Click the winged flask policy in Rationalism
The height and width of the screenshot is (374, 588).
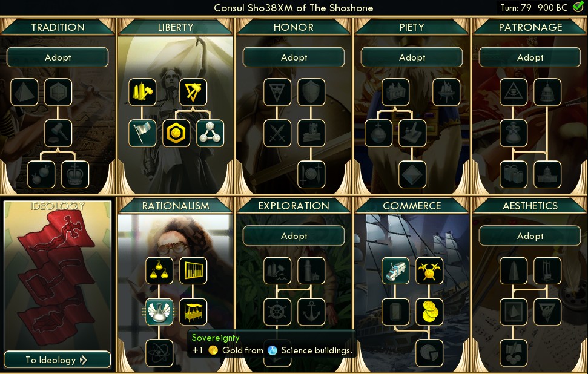tap(159, 312)
